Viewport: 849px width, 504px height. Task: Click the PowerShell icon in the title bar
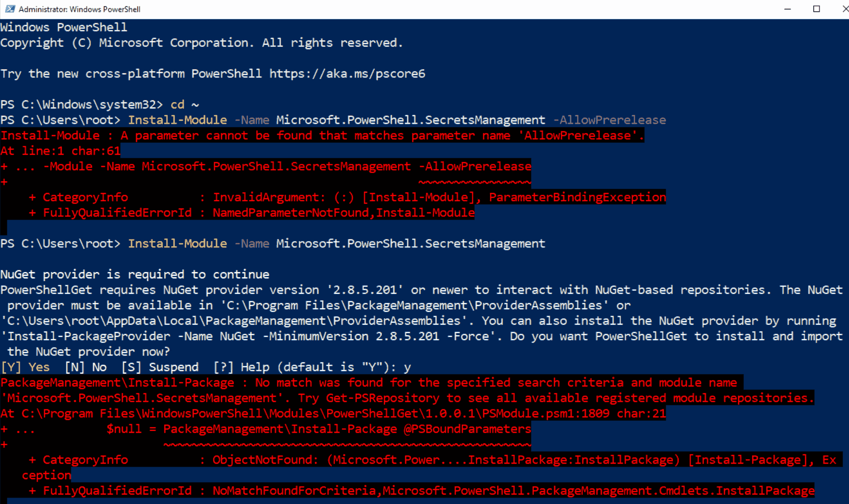10,9
